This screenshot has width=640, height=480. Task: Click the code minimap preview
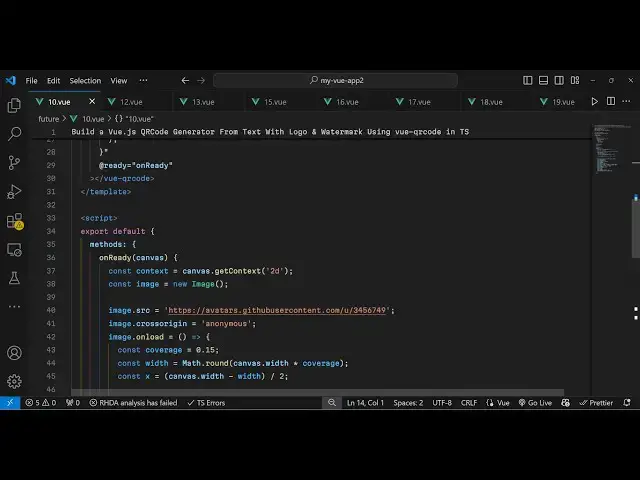610,149
